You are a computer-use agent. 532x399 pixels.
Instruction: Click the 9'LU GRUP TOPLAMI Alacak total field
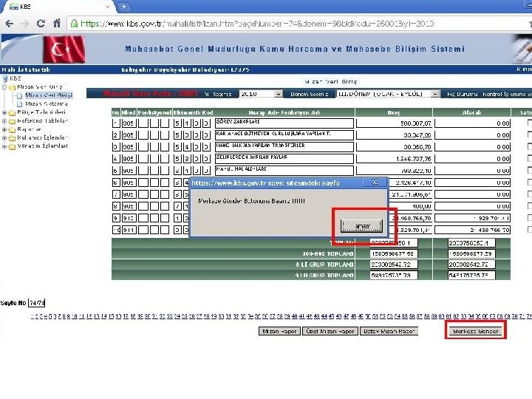pos(471,275)
